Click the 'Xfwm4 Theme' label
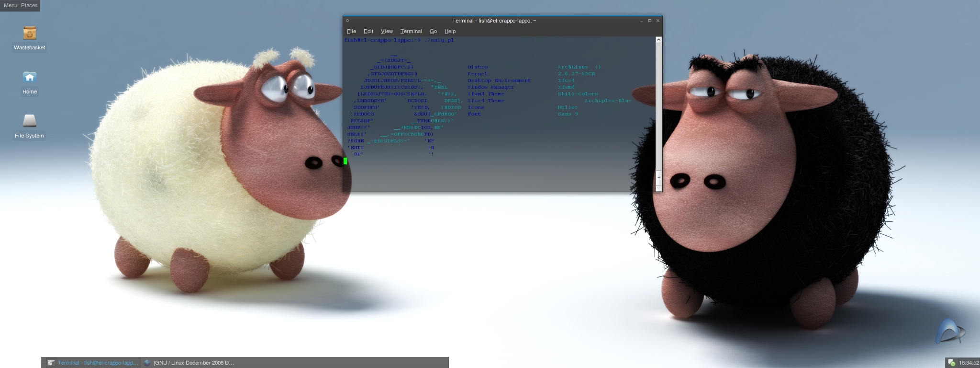 (x=486, y=94)
